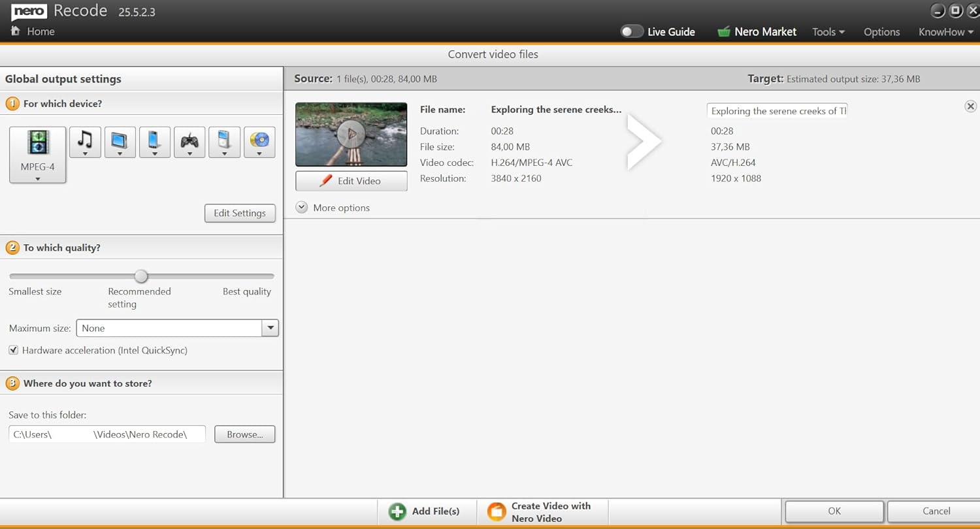
Task: Click the 'For which device?' section header
Action: 63,103
